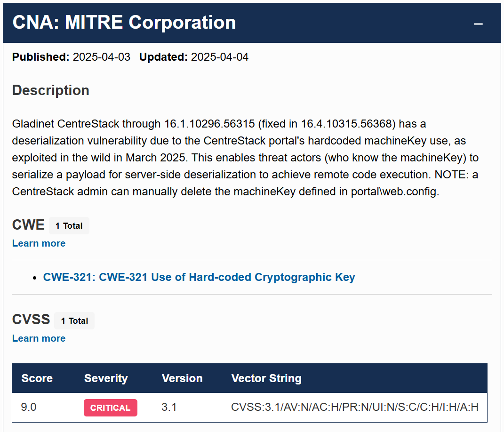Click the CWE 1 Total badge
The image size is (504, 432).
(69, 225)
